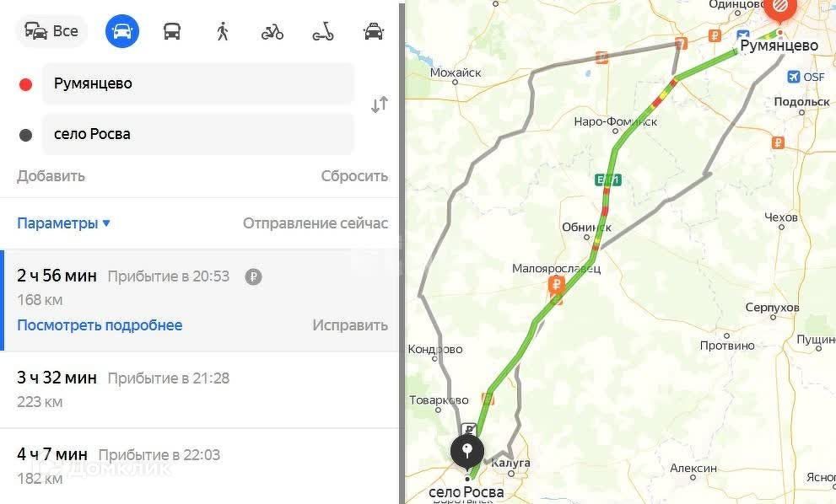This screenshot has height=504, width=836.
Task: Edit the село Росва destination field
Action: pyautogui.click(x=198, y=134)
